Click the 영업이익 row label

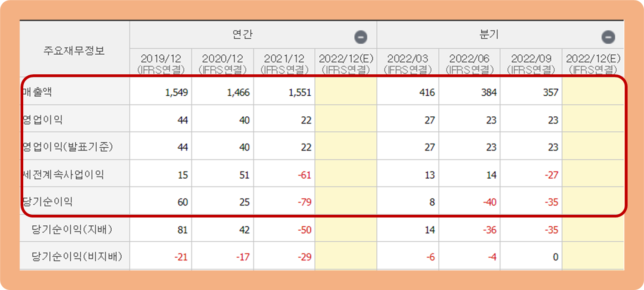(42, 120)
